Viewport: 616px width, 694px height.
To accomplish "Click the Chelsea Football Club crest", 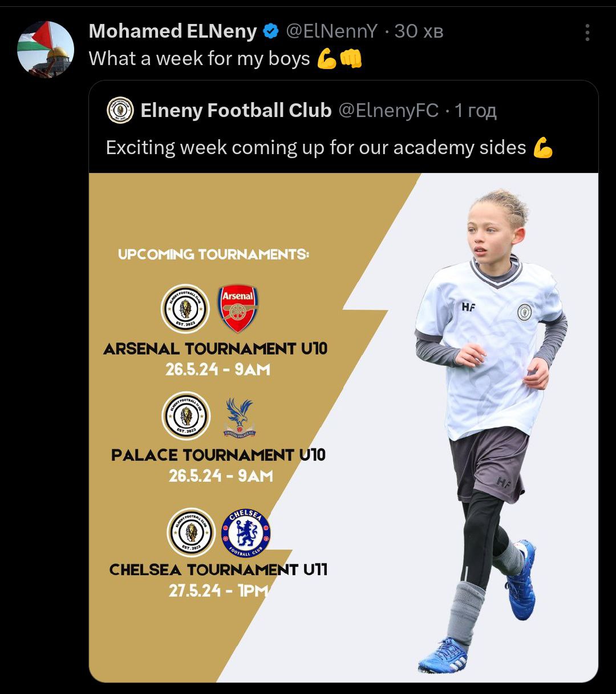I will pyautogui.click(x=245, y=533).
